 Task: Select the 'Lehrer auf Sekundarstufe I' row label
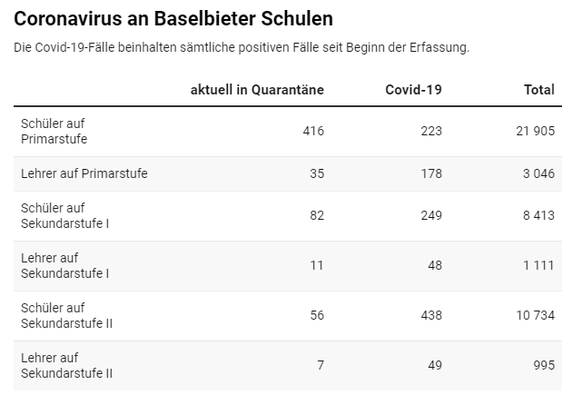(x=65, y=265)
